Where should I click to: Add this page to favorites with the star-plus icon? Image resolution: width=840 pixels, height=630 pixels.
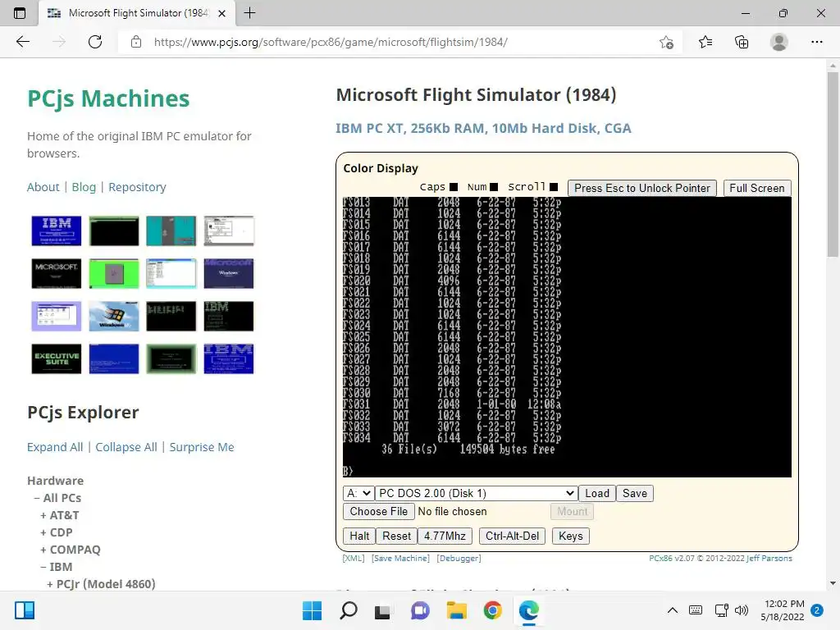tap(666, 42)
